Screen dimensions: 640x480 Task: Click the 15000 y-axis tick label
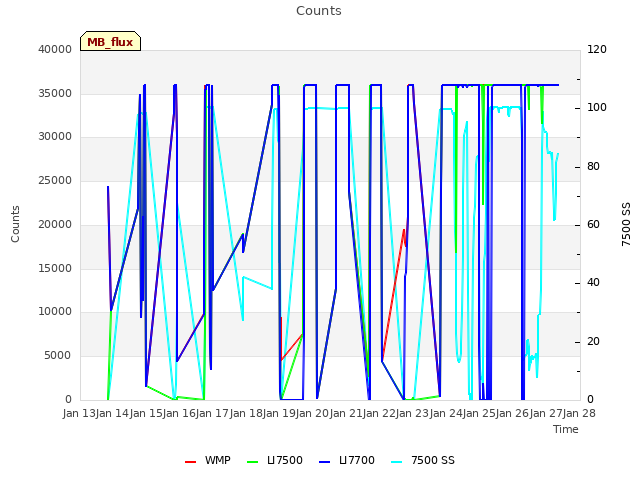pos(55,268)
